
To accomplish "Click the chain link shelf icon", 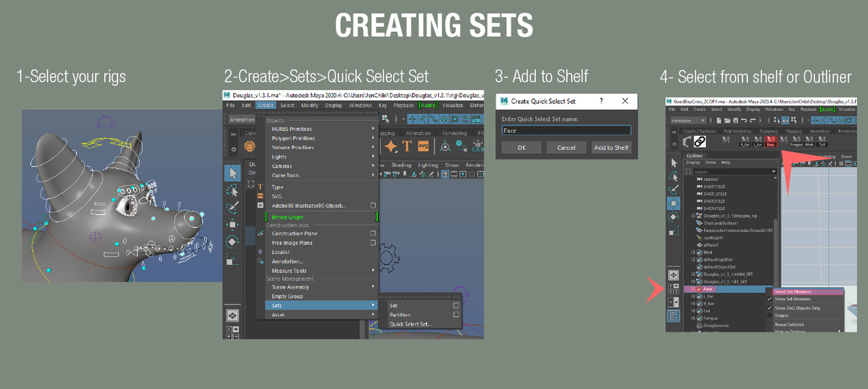I will coord(700,142).
